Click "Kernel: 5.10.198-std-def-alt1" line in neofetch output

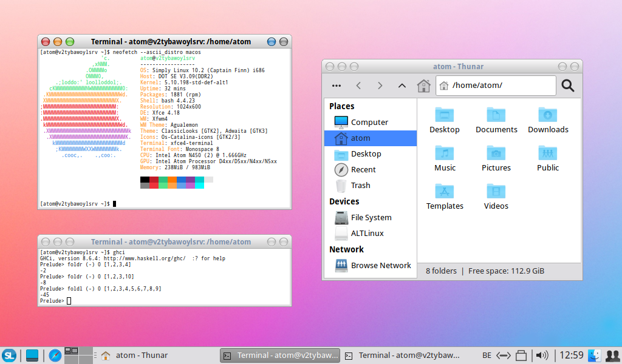point(184,83)
